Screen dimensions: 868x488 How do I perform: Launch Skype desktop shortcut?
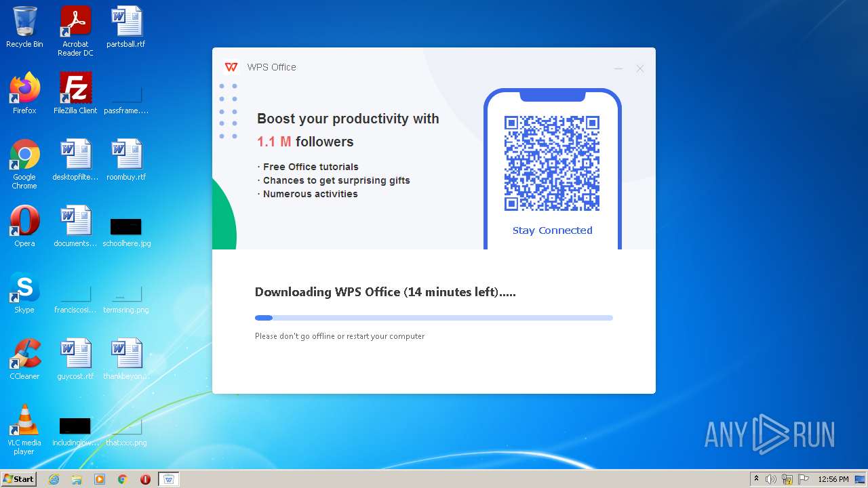coord(24,293)
